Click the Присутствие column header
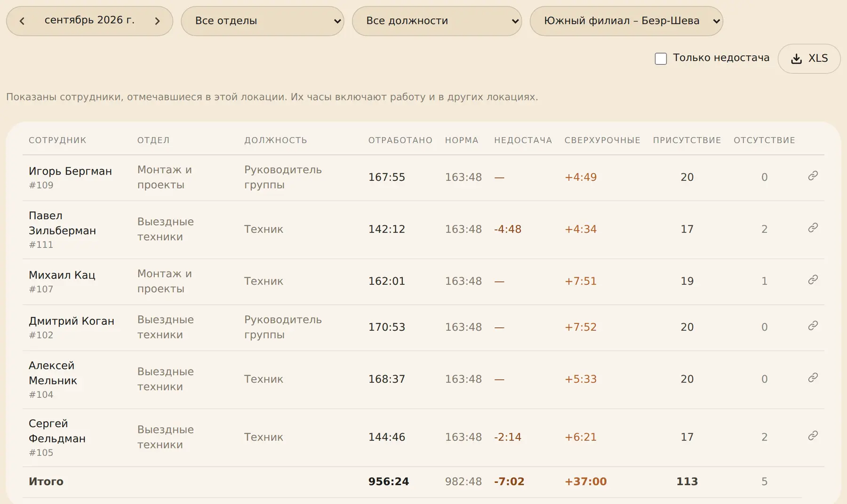The image size is (847, 504). point(687,140)
